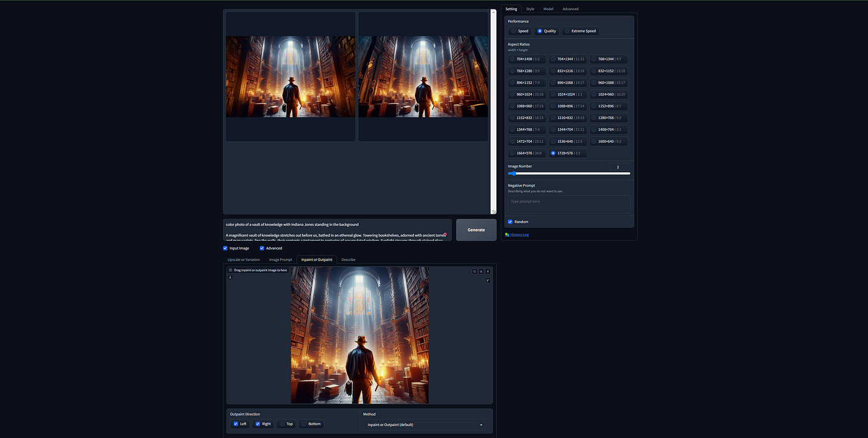868x438 pixels.
Task: Toggle the Advanced checkbox below the prompt
Action: [x=262, y=248]
